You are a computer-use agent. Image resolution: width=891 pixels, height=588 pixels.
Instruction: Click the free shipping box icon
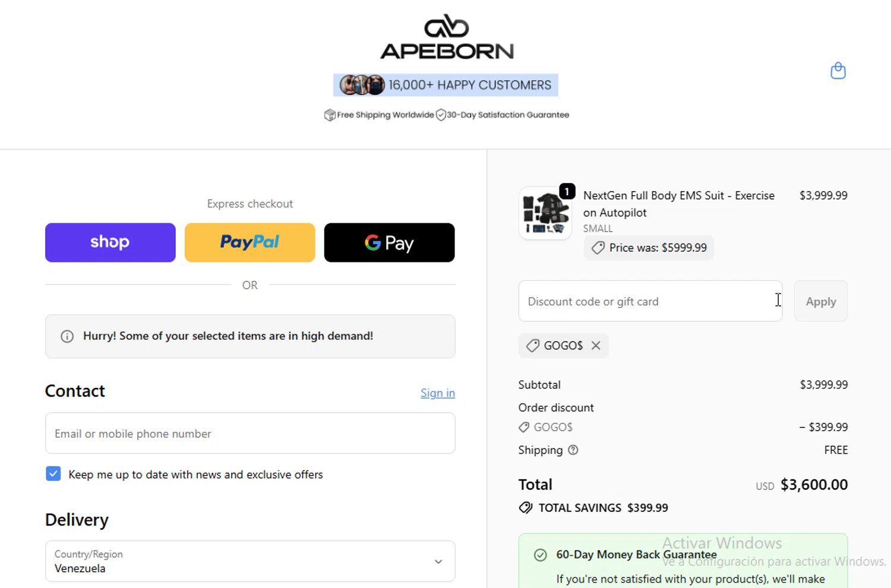[x=330, y=115]
